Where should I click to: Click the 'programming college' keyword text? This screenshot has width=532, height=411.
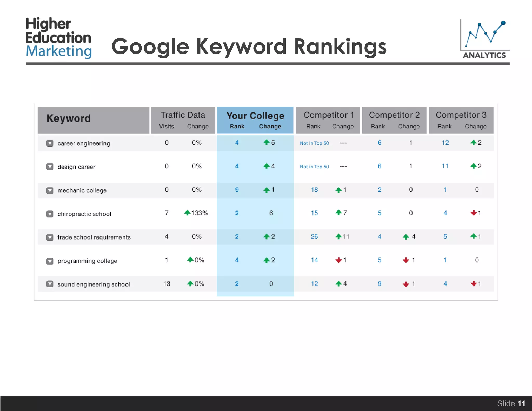(87, 261)
